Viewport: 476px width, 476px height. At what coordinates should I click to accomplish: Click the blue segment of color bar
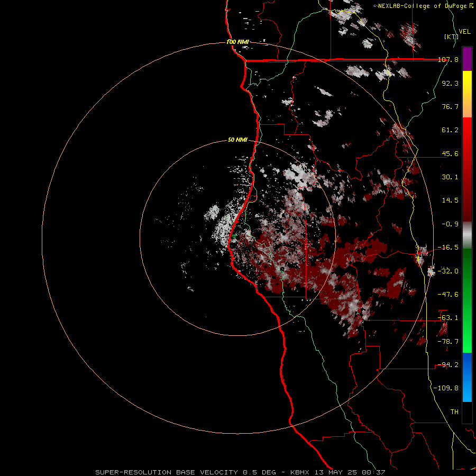(467, 377)
